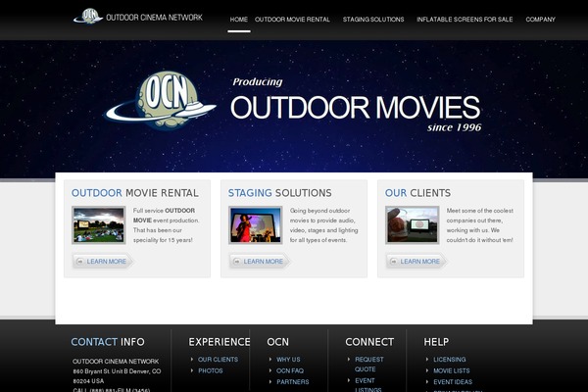Click the Help footer heading

[x=436, y=342]
